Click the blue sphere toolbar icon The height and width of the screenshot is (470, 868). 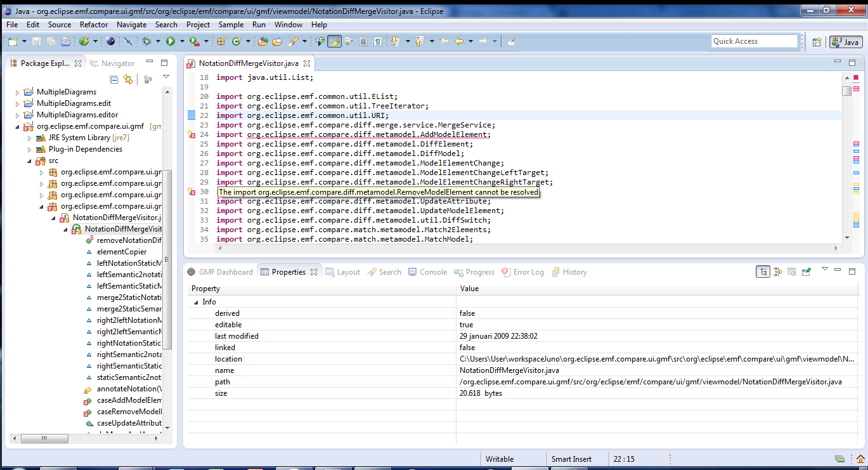[x=110, y=41]
